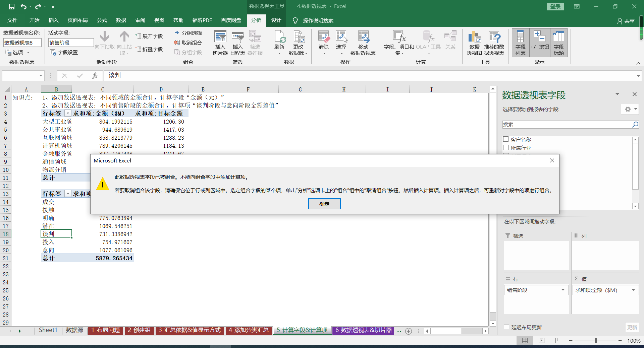Adjust the zoom slider handle

click(x=596, y=341)
